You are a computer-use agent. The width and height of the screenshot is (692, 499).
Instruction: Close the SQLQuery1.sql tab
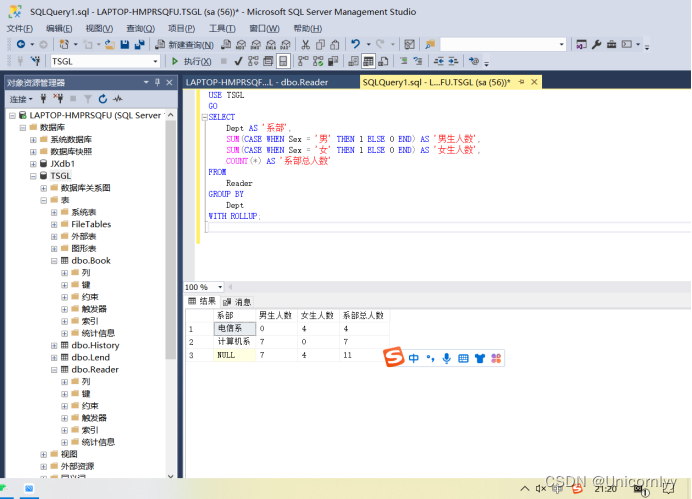[534, 82]
